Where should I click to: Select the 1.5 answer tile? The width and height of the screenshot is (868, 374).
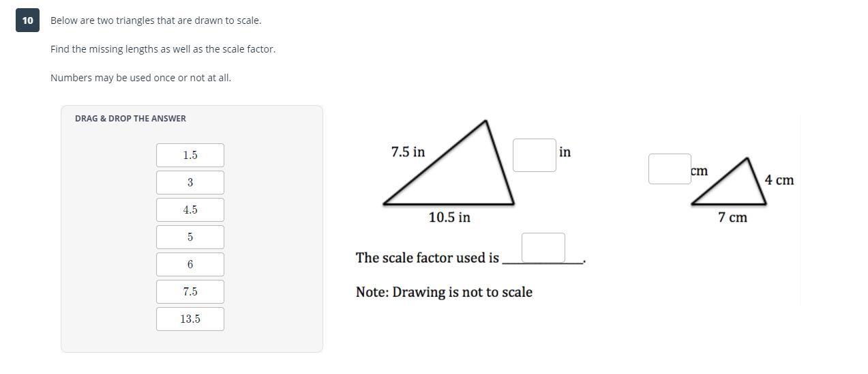pos(190,156)
